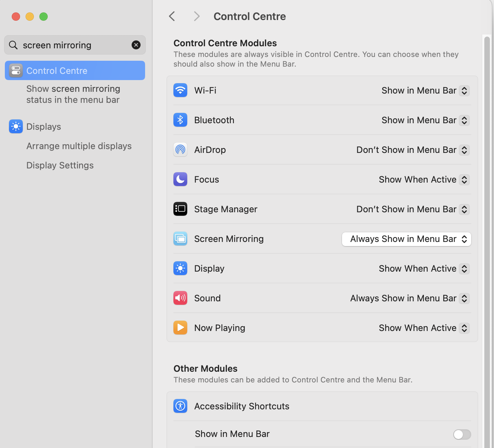Click the Control Centre page title
This screenshot has height=448, width=494.
(250, 16)
